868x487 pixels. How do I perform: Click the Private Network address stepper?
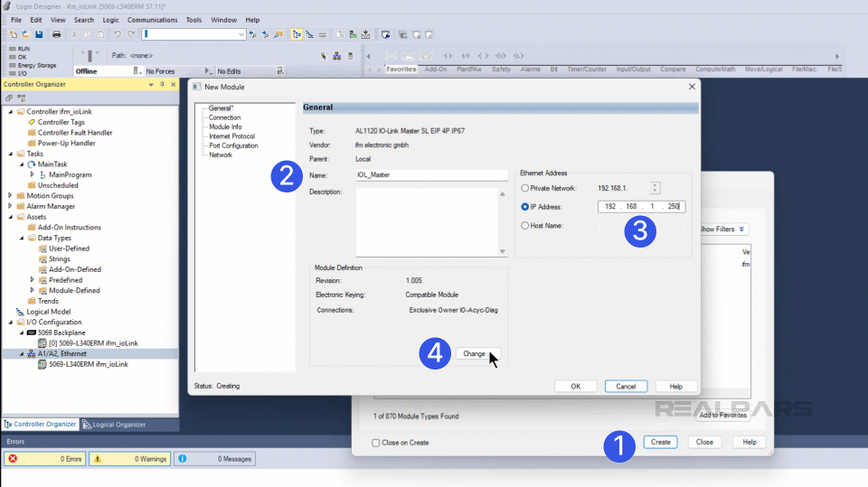click(655, 188)
